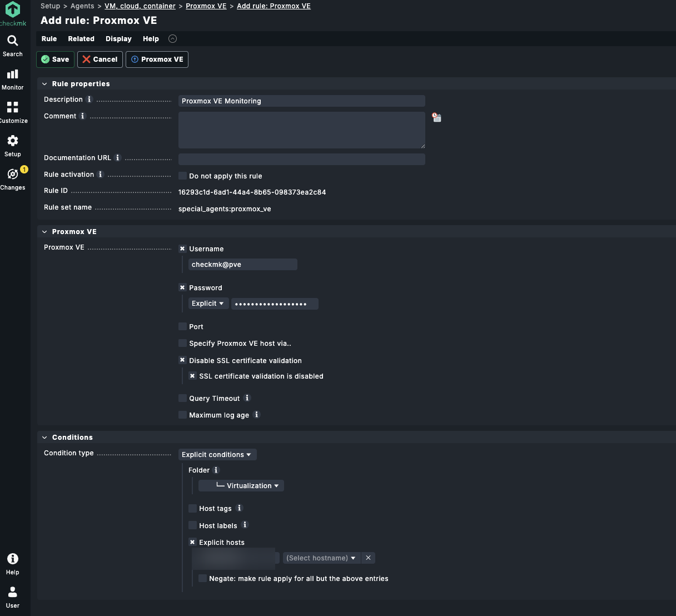Remove hostname entry with X button
Image resolution: width=676 pixels, height=616 pixels.
pos(368,558)
